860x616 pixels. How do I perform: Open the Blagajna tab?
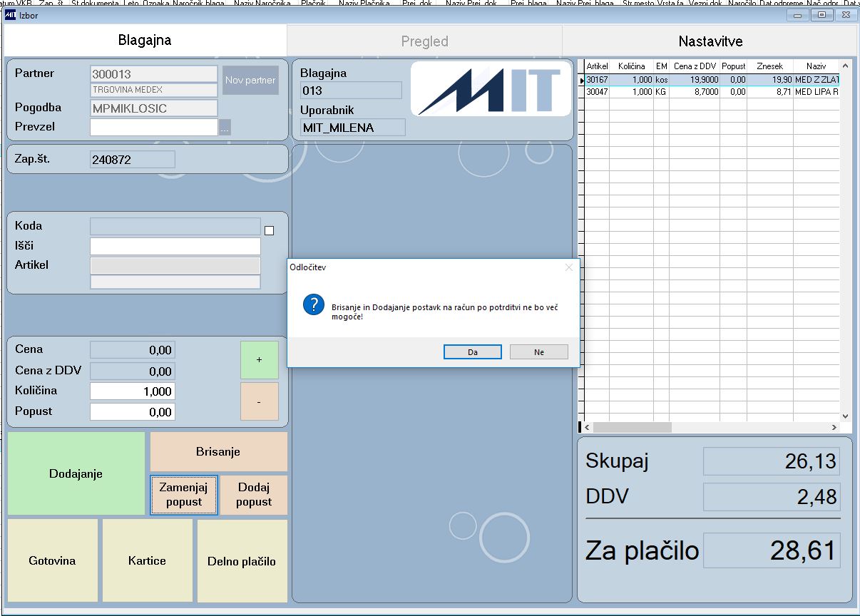(145, 41)
